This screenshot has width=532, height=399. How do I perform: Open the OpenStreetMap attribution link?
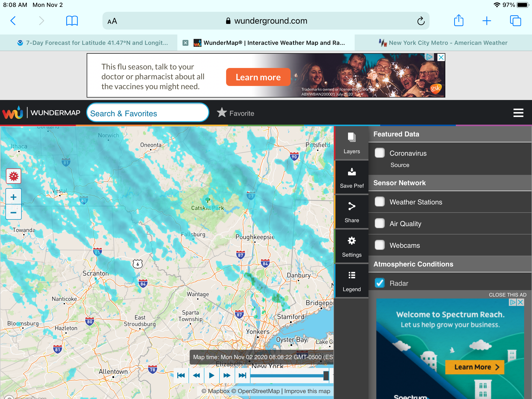pos(256,391)
